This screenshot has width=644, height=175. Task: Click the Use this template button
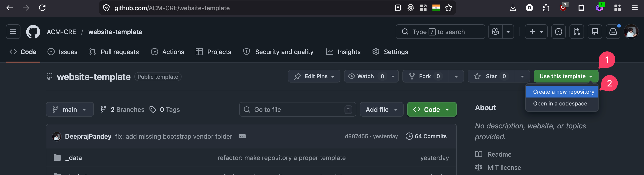click(x=566, y=76)
